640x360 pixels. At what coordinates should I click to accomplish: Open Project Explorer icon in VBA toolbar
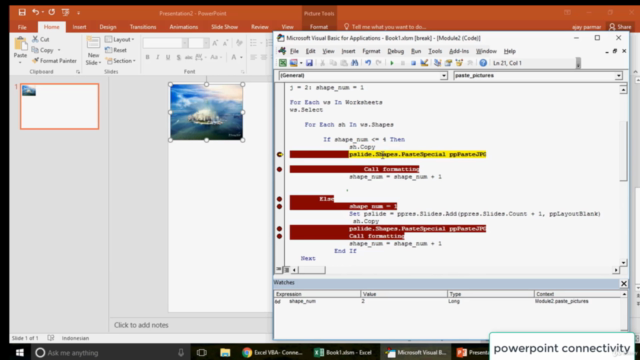437,63
